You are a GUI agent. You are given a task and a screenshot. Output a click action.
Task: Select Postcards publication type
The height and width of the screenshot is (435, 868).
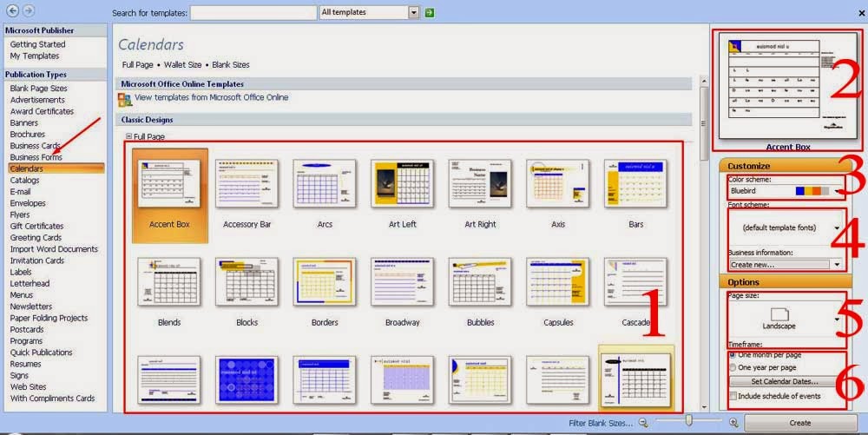pos(27,329)
